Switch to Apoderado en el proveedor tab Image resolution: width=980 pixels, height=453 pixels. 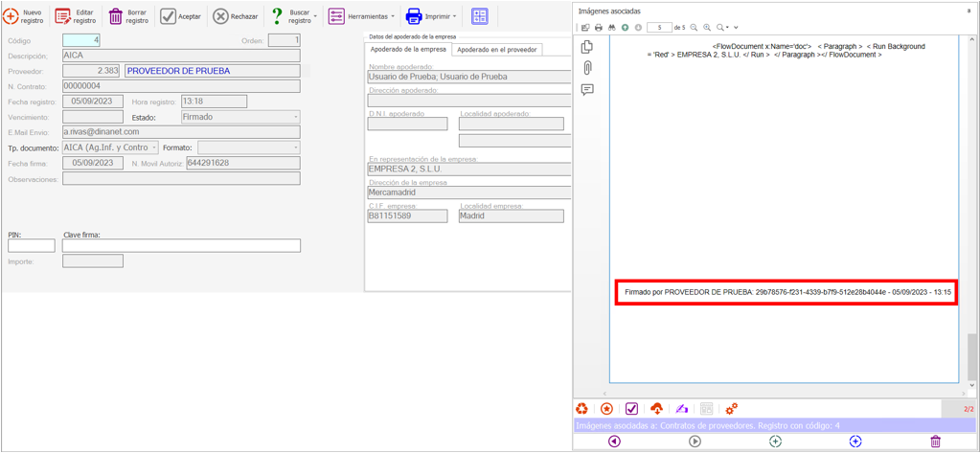point(496,49)
